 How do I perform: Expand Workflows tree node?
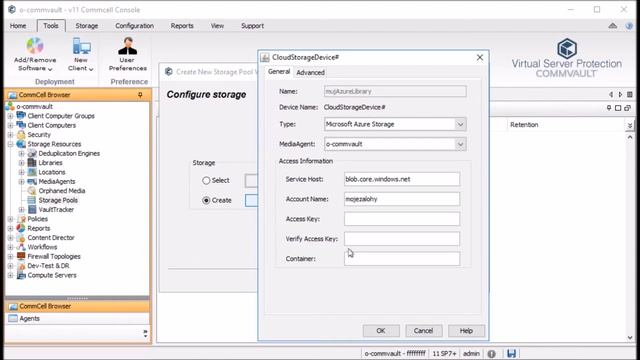11,247
